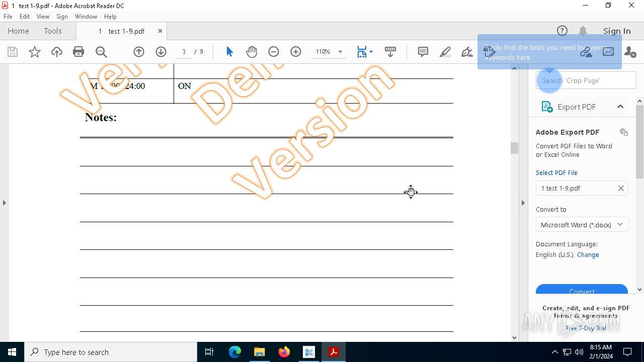Viewport: 644px width, 362px height.
Task: Activate the Hand pan tool
Action: point(252,52)
